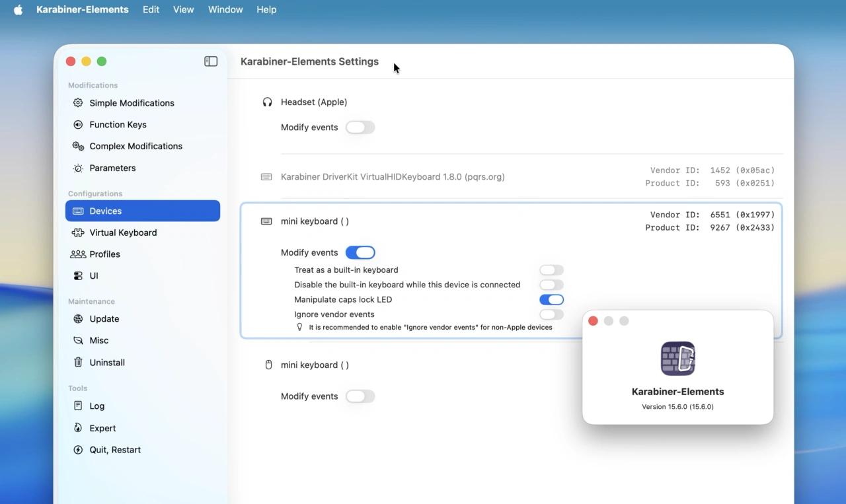Toggle the sidebar visibility button

[210, 61]
